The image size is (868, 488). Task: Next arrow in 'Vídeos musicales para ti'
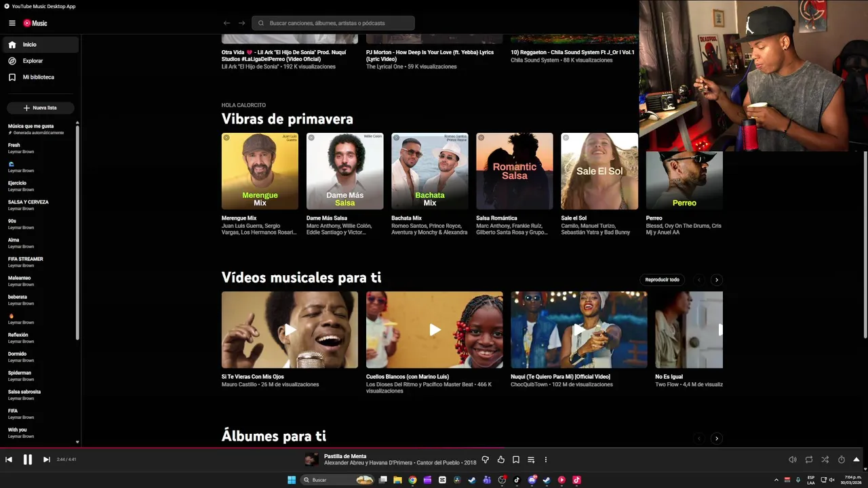coord(716,280)
